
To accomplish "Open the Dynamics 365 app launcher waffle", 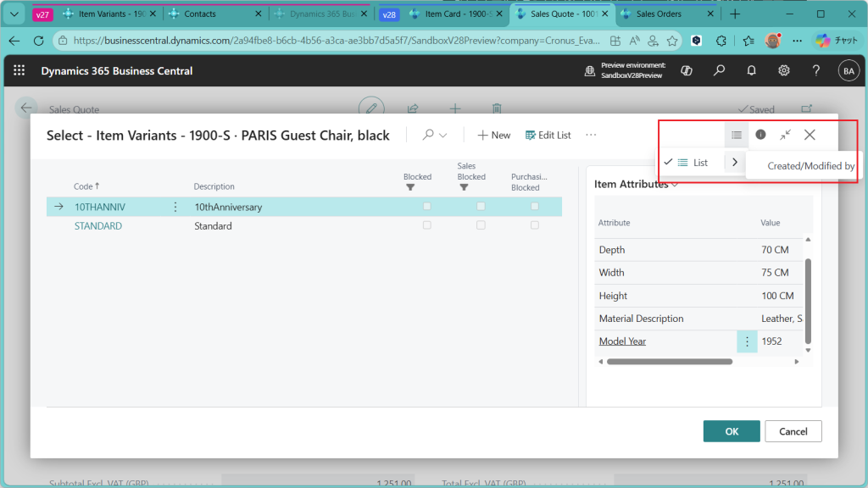I will (19, 71).
